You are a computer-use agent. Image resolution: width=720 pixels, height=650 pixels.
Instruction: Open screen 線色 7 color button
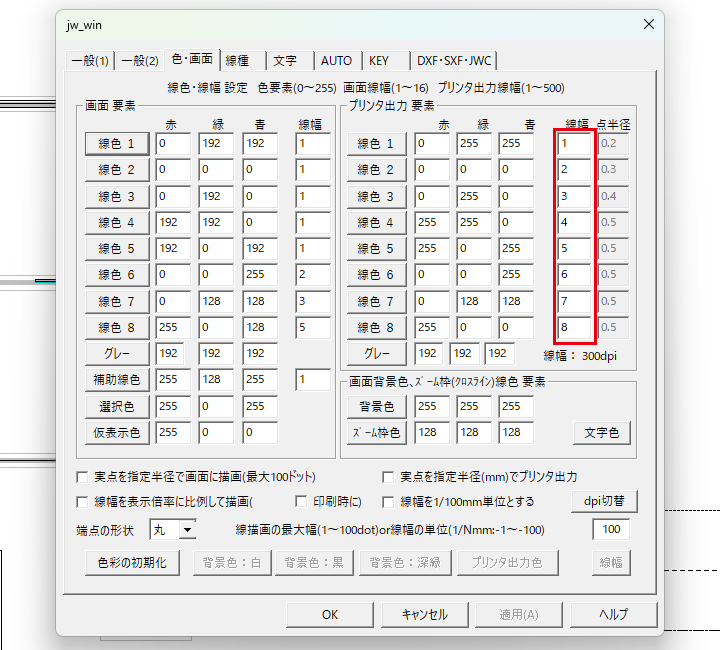[117, 302]
